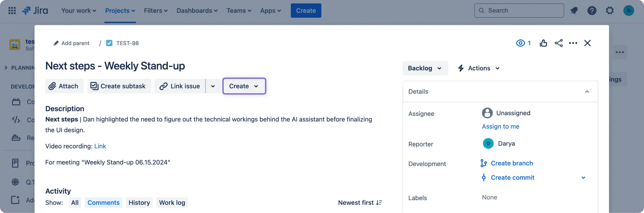Open the more actions ellipsis in the dialog
This screenshot has height=213, width=644.
573,43
